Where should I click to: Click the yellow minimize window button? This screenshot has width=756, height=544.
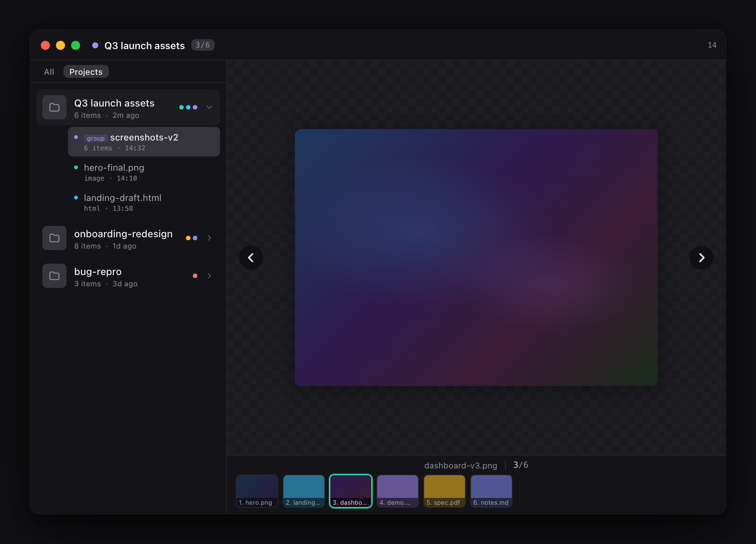coord(60,45)
